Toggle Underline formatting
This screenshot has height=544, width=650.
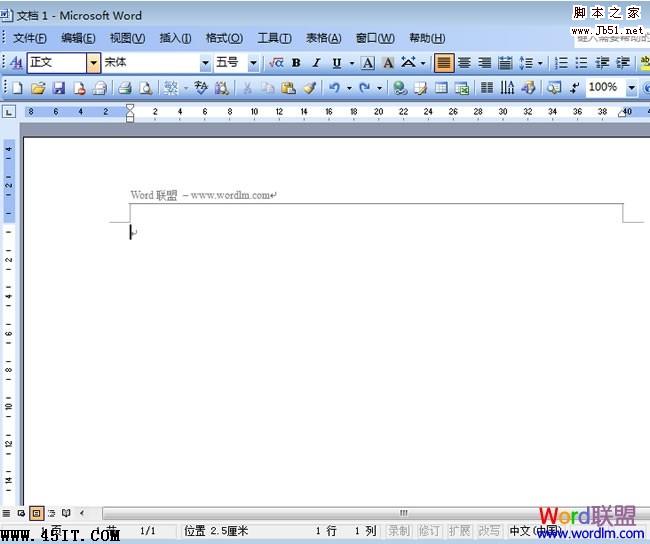pyautogui.click(x=337, y=63)
